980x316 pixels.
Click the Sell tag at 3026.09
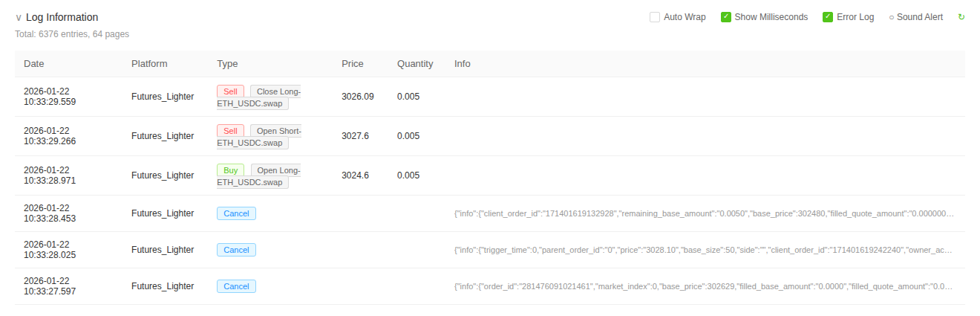(230, 91)
